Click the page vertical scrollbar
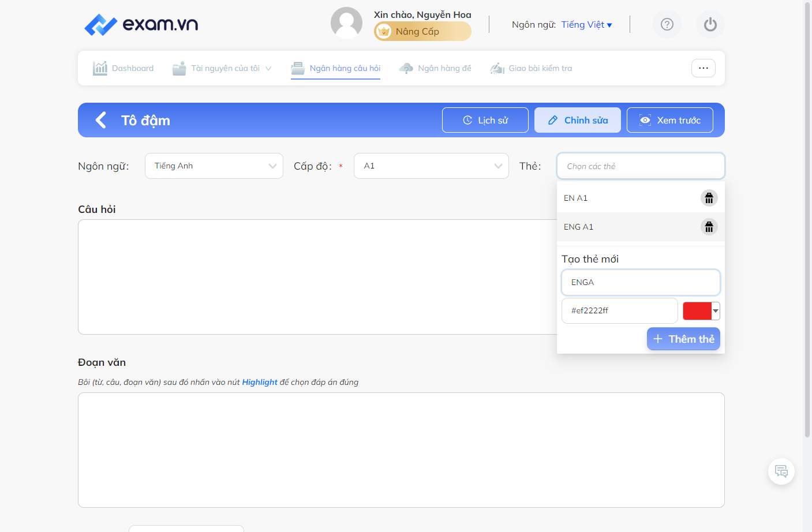This screenshot has height=532, width=812. tap(807, 219)
